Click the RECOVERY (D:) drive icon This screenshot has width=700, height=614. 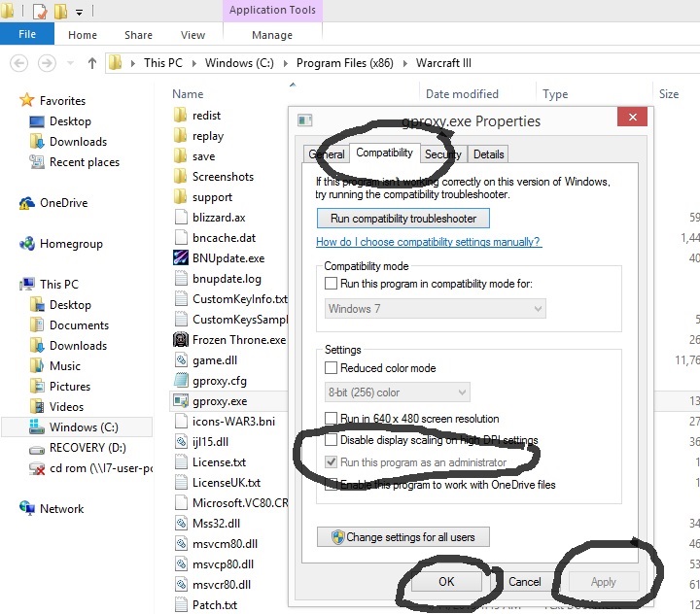pyautogui.click(x=37, y=449)
